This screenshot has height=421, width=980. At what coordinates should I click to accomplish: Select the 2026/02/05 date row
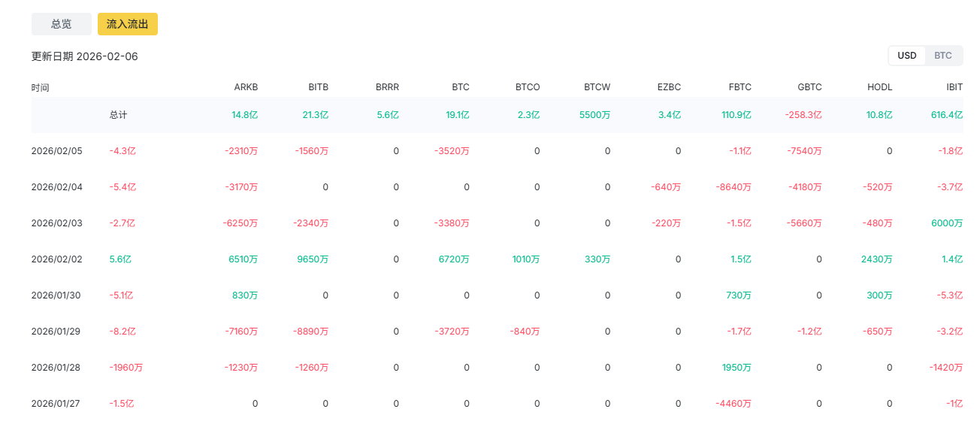57,150
